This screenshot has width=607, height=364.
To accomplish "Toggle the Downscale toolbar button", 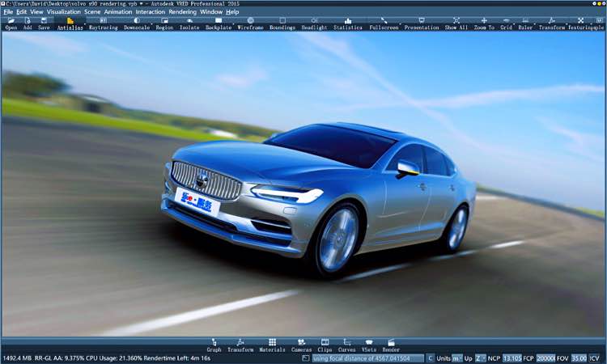I will [137, 23].
